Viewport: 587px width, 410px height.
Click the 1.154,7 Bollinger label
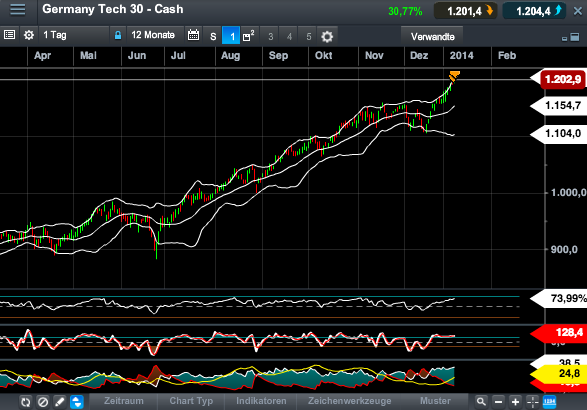pyautogui.click(x=559, y=106)
